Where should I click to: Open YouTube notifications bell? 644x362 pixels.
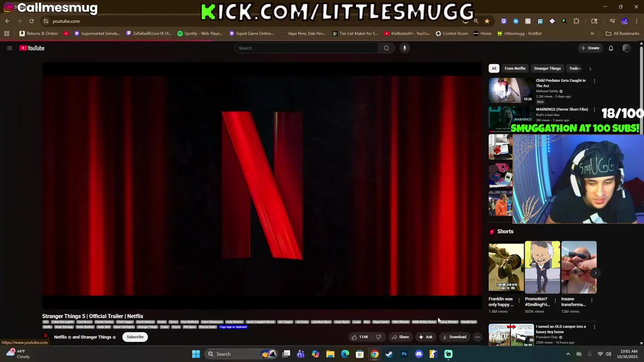(x=611, y=48)
